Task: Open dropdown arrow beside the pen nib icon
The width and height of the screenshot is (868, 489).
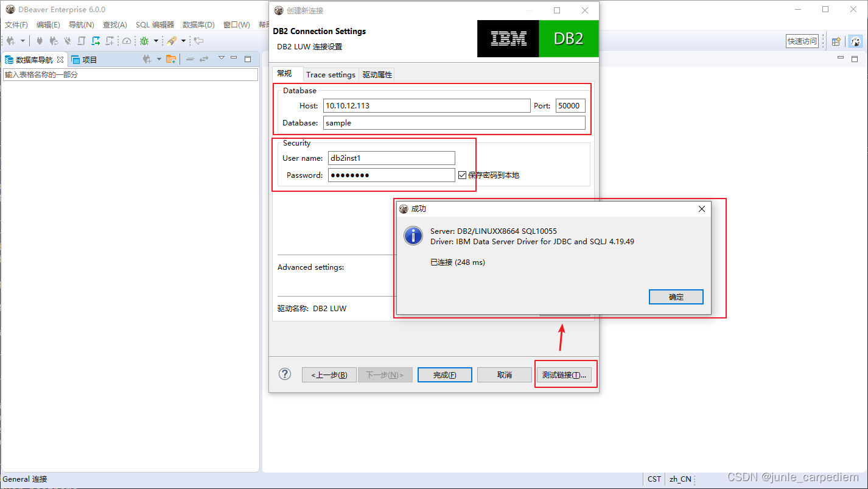Action: 183,41
